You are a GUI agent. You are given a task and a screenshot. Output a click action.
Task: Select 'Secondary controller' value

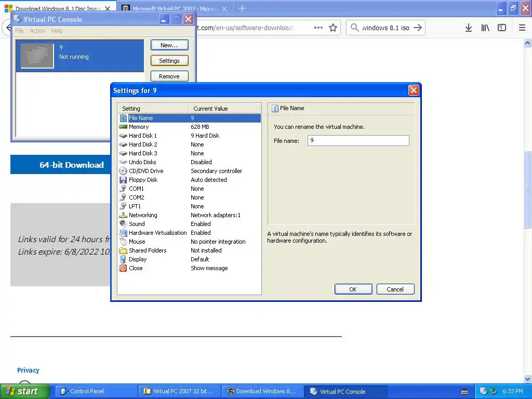[217, 171]
